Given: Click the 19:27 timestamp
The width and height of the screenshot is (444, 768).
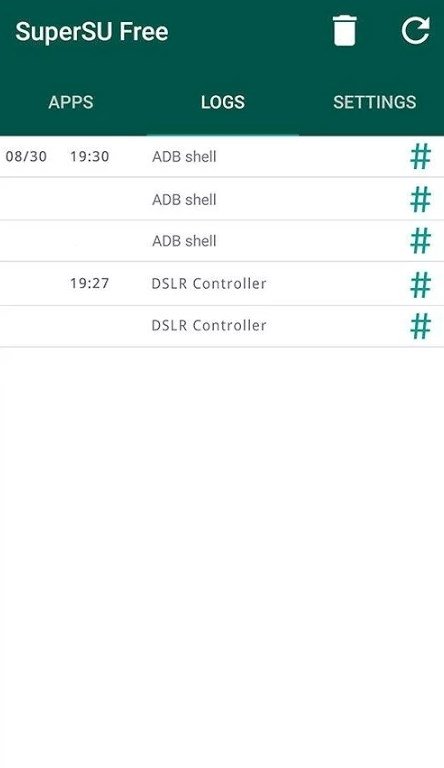Looking at the screenshot, I should tap(89, 283).
